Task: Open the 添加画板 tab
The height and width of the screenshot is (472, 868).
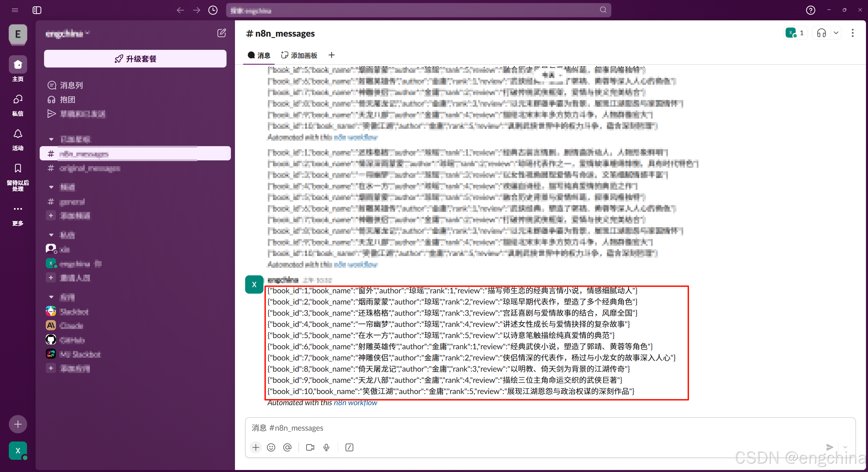Action: click(299, 55)
